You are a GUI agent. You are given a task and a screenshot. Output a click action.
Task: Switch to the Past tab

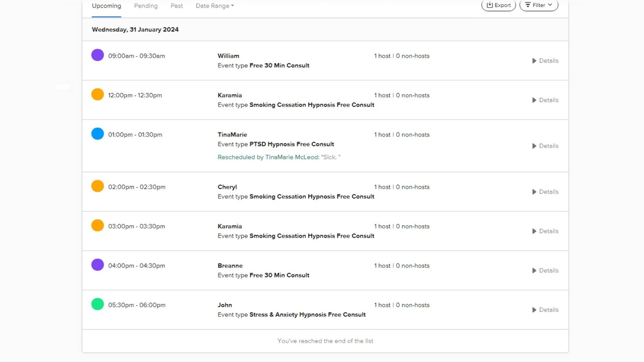click(x=177, y=6)
